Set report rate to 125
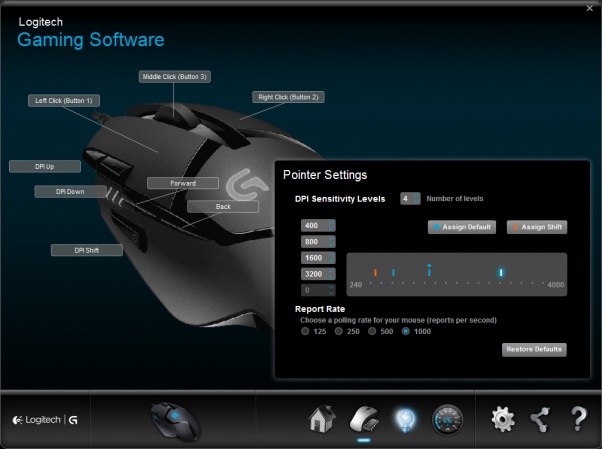The width and height of the screenshot is (602, 449). [x=307, y=331]
